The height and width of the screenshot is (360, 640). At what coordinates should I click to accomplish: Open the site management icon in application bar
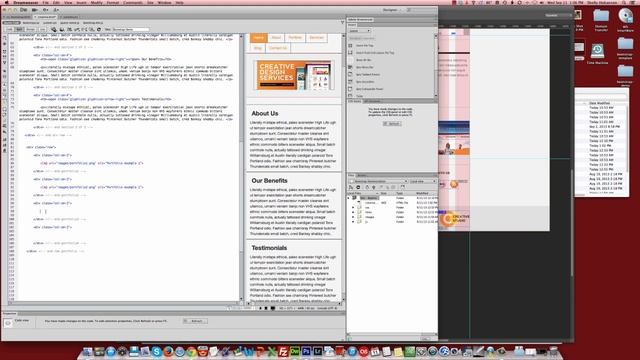click(56, 10)
